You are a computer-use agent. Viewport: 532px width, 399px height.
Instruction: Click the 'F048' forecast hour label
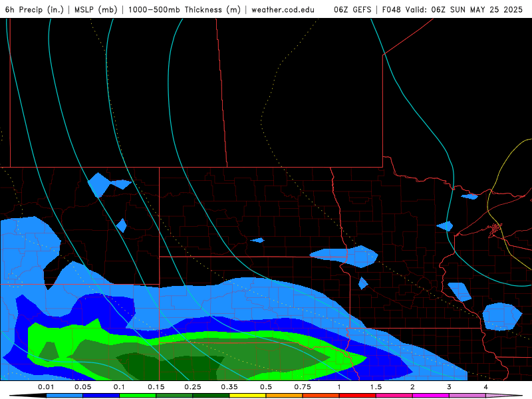(392, 10)
